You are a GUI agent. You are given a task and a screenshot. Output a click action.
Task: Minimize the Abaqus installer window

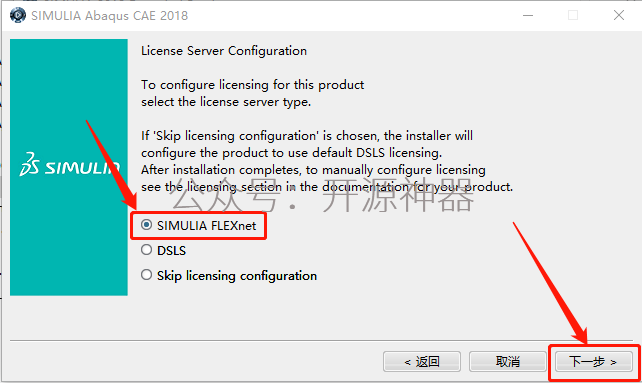pos(528,16)
